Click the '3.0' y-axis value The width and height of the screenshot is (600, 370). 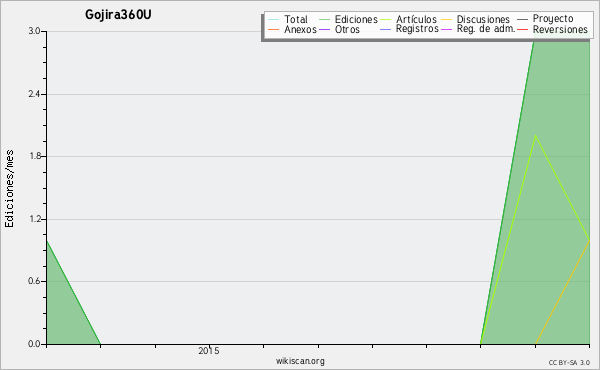(34, 31)
